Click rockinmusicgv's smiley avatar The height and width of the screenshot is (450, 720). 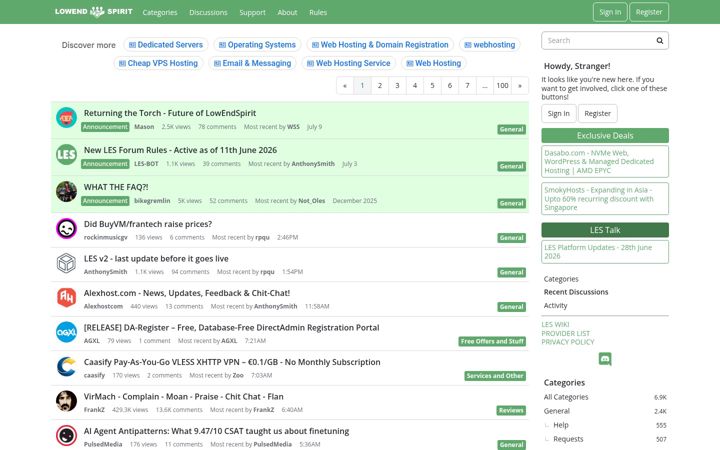click(67, 228)
